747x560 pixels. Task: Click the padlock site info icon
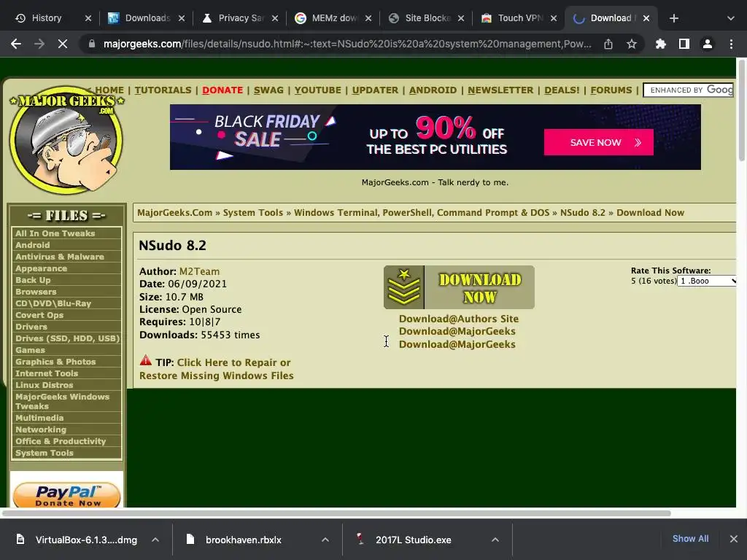[92, 44]
